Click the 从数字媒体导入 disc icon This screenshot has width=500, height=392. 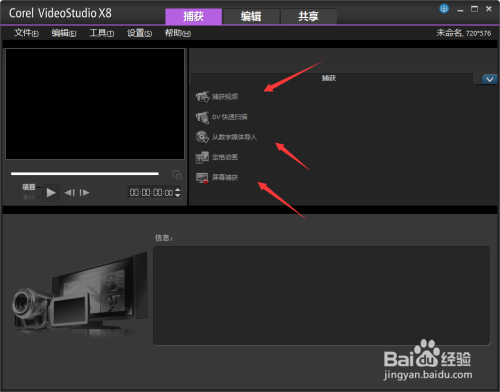pyautogui.click(x=202, y=137)
